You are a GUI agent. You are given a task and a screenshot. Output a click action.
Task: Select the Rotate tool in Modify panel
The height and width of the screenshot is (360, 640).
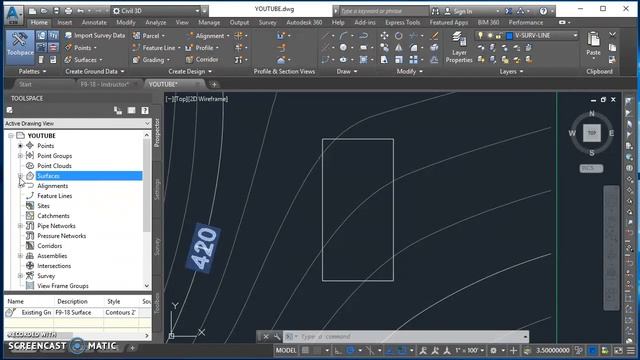pos(398,36)
